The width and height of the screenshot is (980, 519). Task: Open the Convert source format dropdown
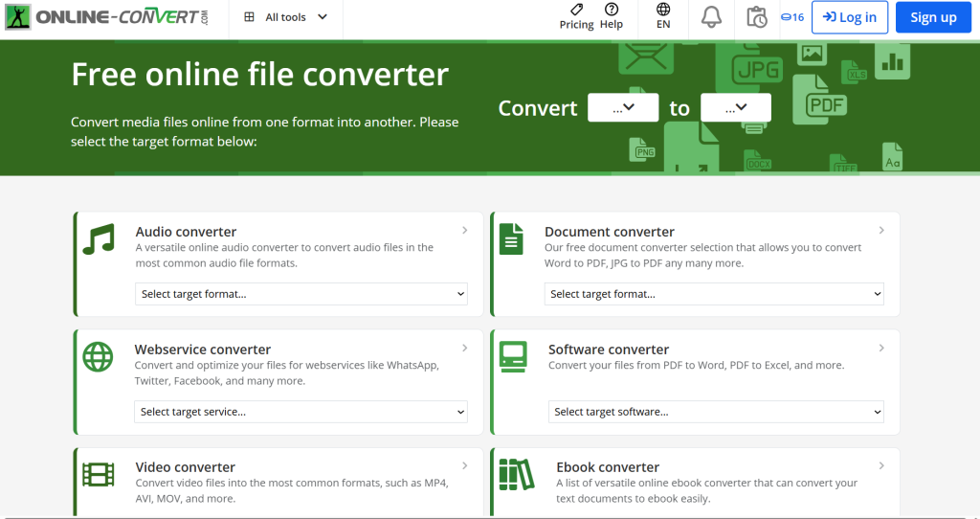(x=623, y=108)
